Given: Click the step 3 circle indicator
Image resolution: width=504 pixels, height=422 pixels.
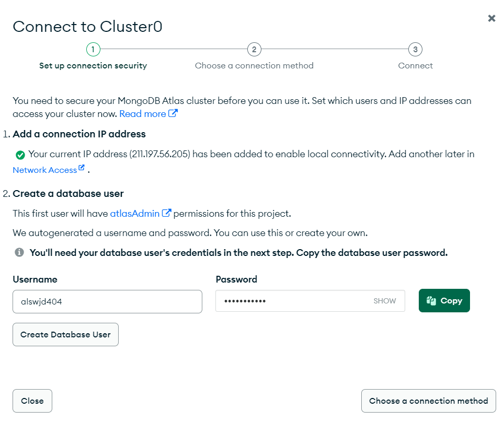Looking at the screenshot, I should pyautogui.click(x=415, y=50).
